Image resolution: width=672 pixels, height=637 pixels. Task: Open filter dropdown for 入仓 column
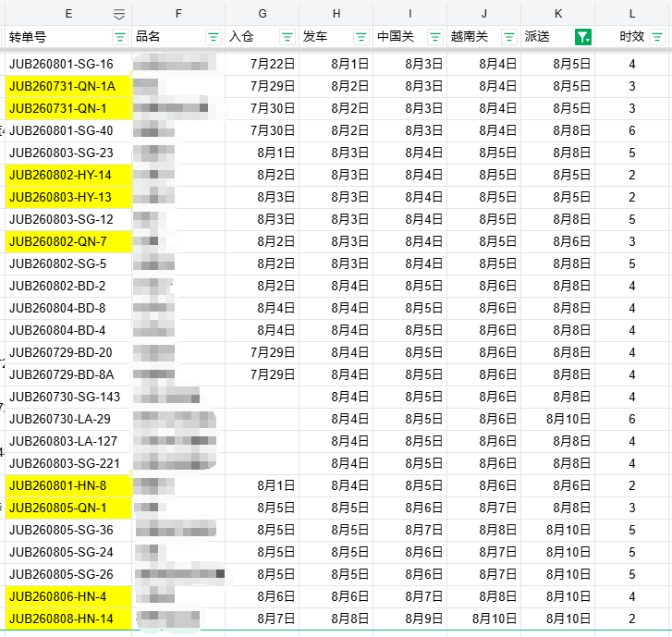click(287, 37)
